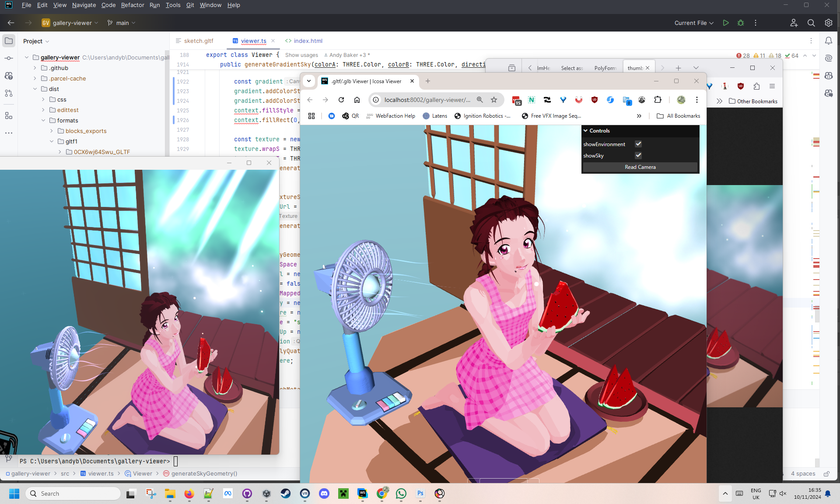Collapse the Controls panel header chevron
This screenshot has width=840, height=504.
[585, 130]
